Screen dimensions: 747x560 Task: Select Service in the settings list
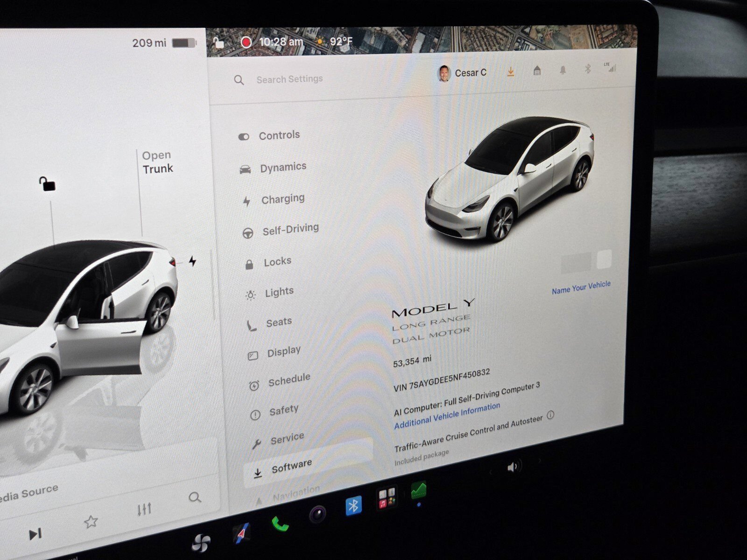point(278,440)
